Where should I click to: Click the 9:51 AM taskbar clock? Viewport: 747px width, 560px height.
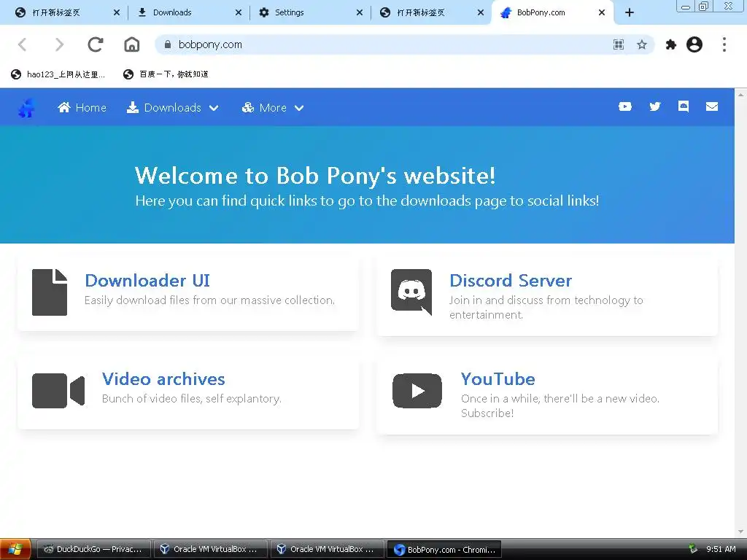721,550
